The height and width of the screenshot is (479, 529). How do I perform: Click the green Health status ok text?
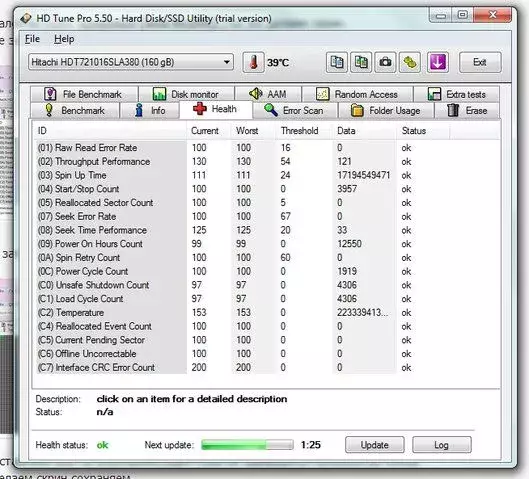(103, 445)
